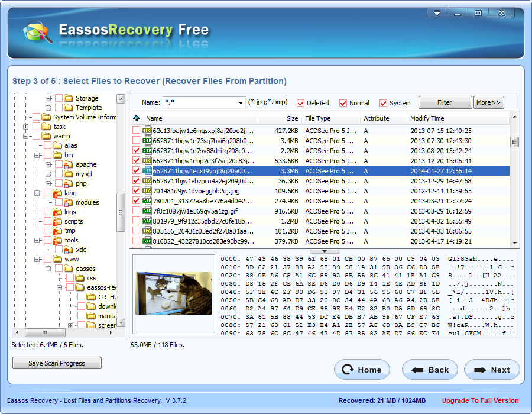532x414 pixels.
Task: Click the Back navigation button
Action: point(430,370)
